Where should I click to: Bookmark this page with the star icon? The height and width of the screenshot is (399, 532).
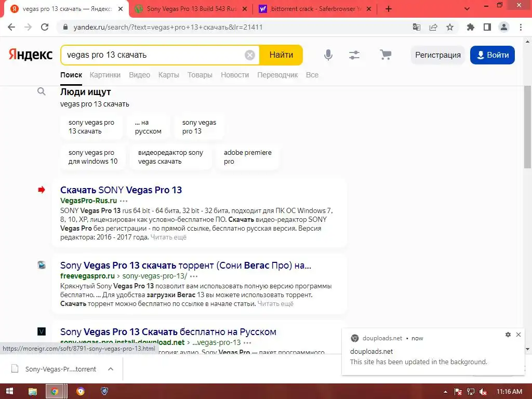pyautogui.click(x=450, y=27)
